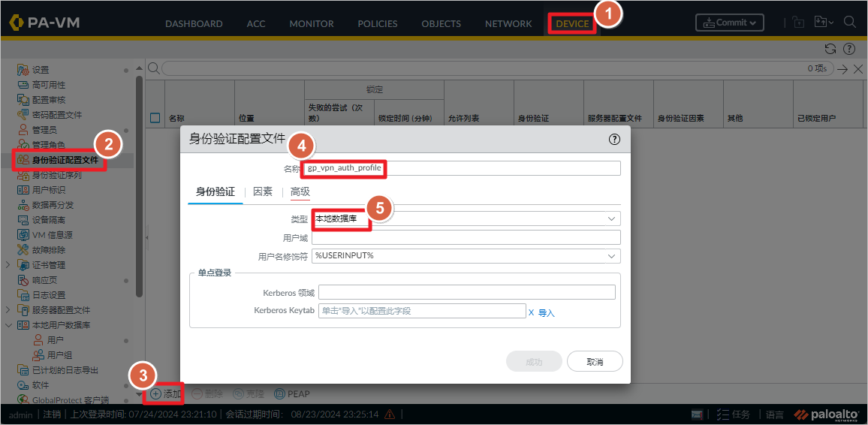Expand the 证书管理 tree node

(8, 265)
